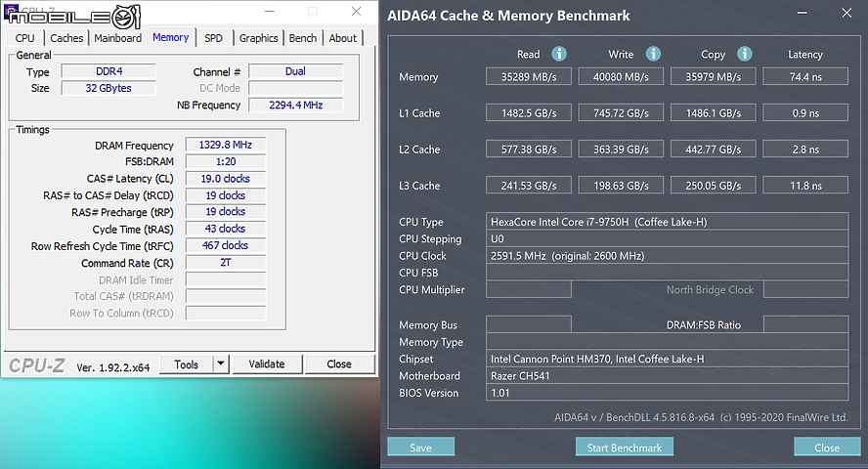Click the L3 Cache Write 198.63 GB/s cell
868x469 pixels.
[621, 186]
